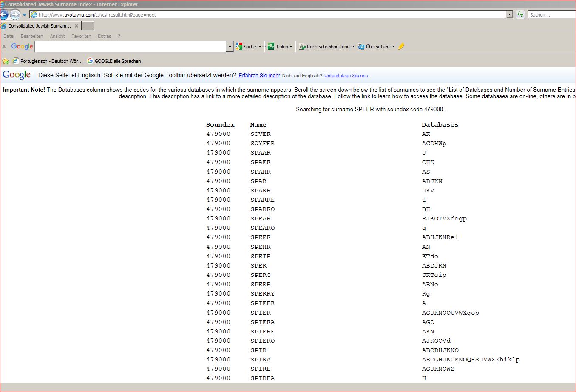The image size is (576, 392).
Task: Expand the Rechtschreibprüfung dropdown arrow
Action: coord(353,47)
